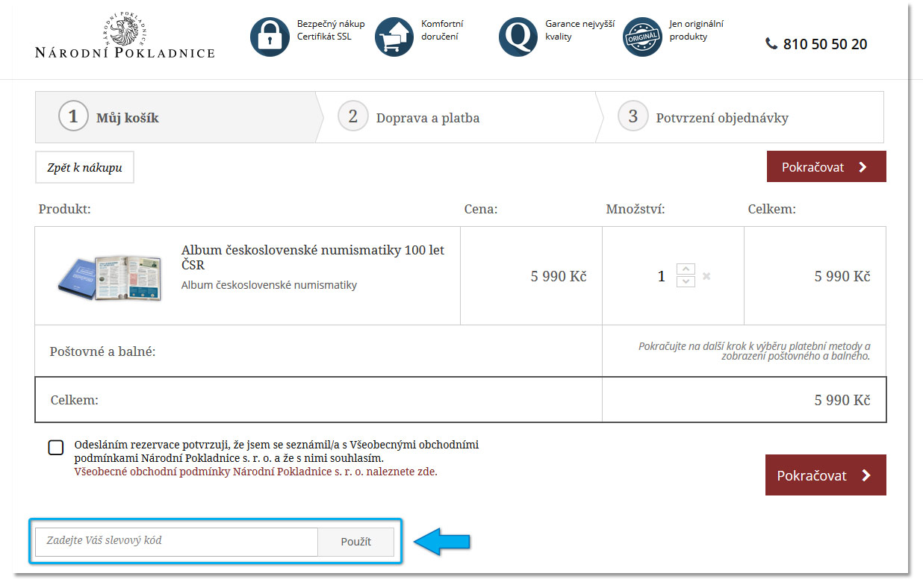Click Jen originální produkty text
923x588 pixels.
pos(697,30)
